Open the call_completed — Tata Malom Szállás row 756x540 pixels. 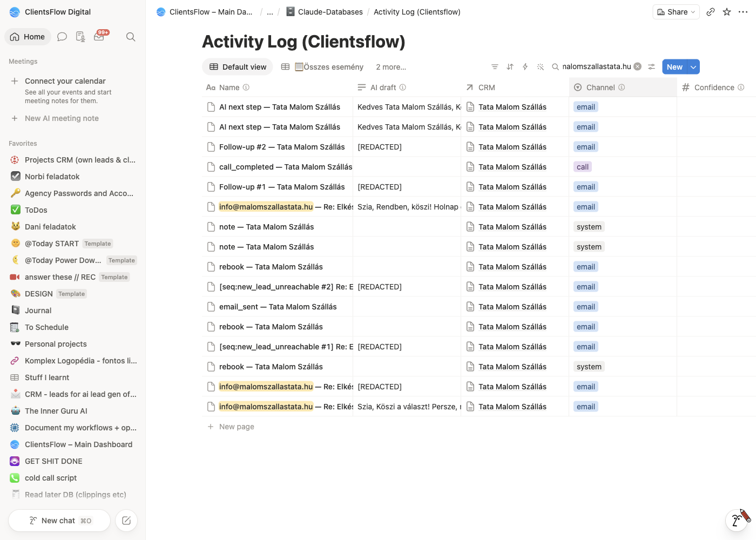[x=285, y=167]
